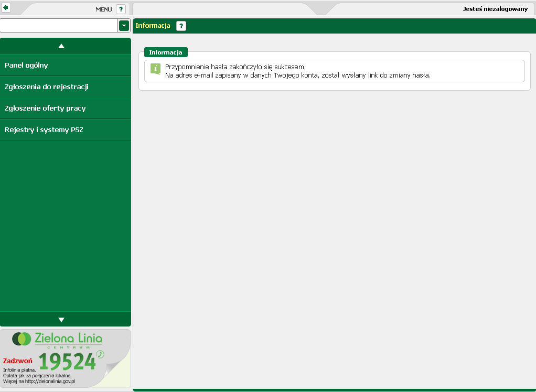Click the Zielona Linia banner
Image resolution: width=536 pixels, height=392 pixels.
(65, 358)
